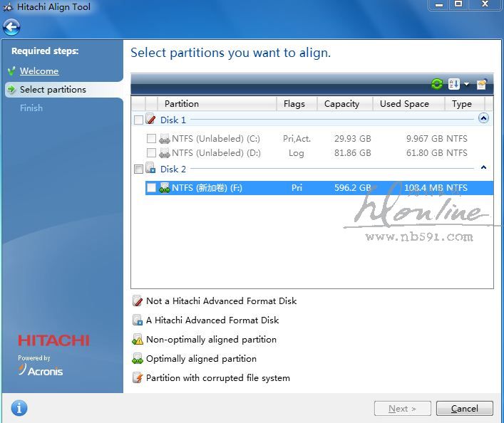Viewport: 504px width, 423px height.
Task: Minimize the Hitachi Align Tool window
Action: click(x=438, y=4)
